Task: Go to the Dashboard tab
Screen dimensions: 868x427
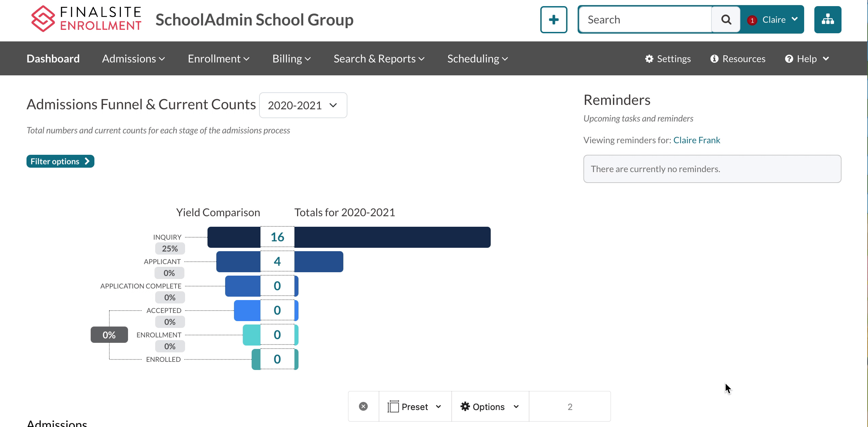Action: click(x=53, y=59)
